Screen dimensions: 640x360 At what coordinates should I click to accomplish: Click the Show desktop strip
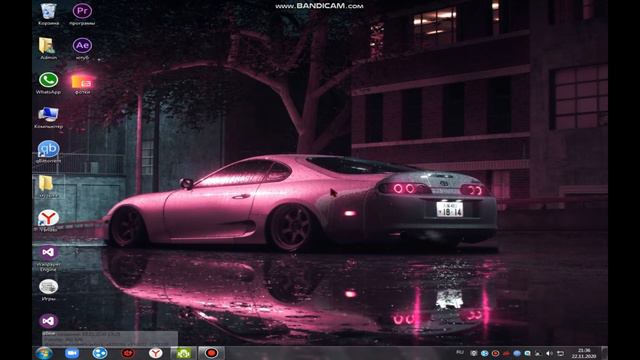(604, 353)
